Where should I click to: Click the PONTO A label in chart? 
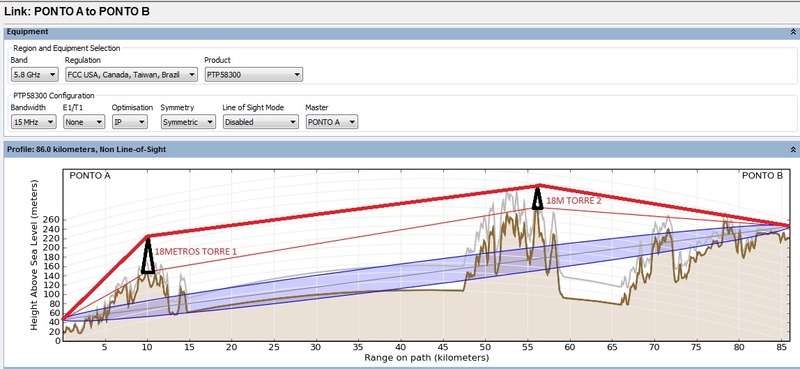click(90, 176)
